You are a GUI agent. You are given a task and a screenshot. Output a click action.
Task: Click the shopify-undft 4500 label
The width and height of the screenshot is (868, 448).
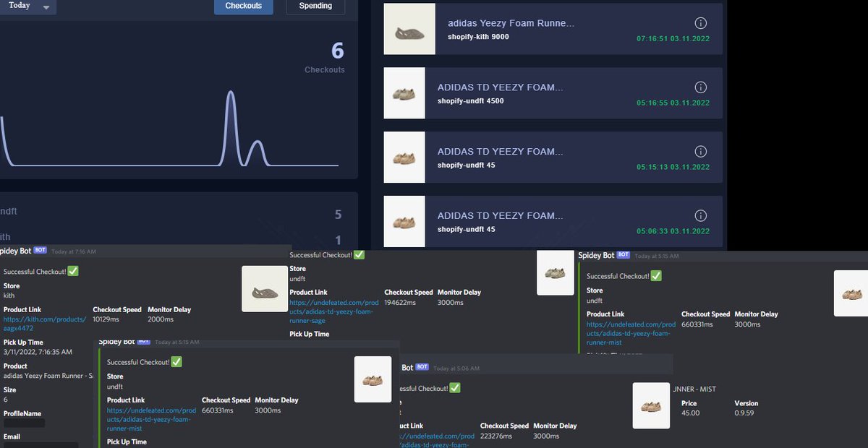coord(471,101)
